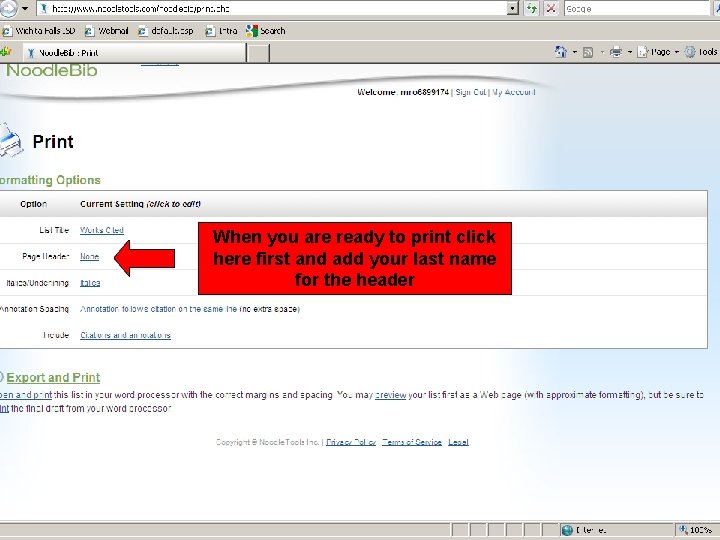720x540 pixels.
Task: Open the Search favorite with Google icon
Action: pos(266,31)
